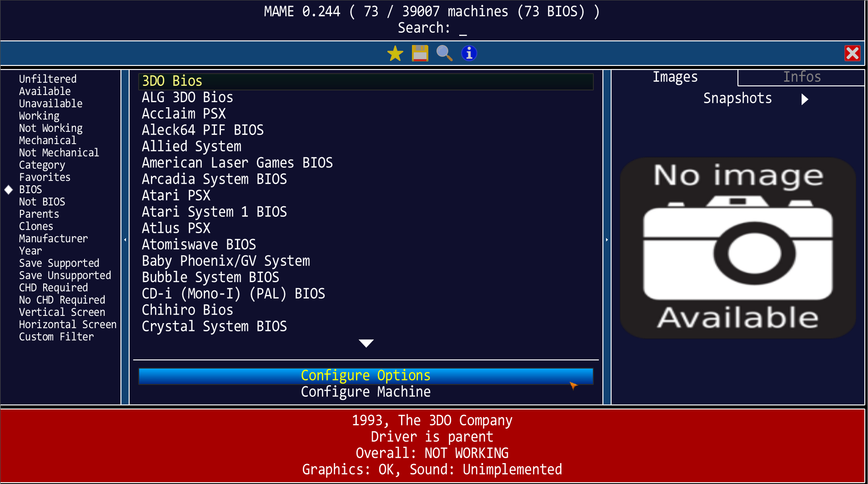The width and height of the screenshot is (868, 484).
Task: Select the Not Working filter
Action: pyautogui.click(x=50, y=128)
